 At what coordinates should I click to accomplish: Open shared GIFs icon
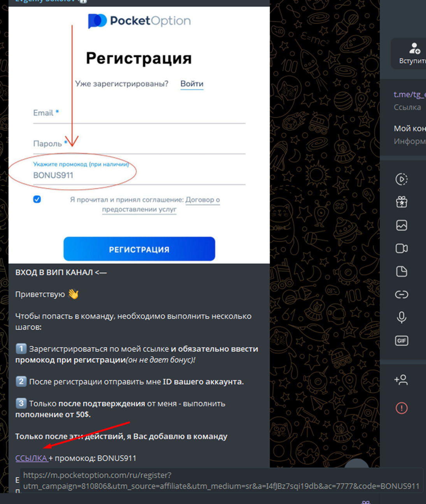pyautogui.click(x=401, y=341)
